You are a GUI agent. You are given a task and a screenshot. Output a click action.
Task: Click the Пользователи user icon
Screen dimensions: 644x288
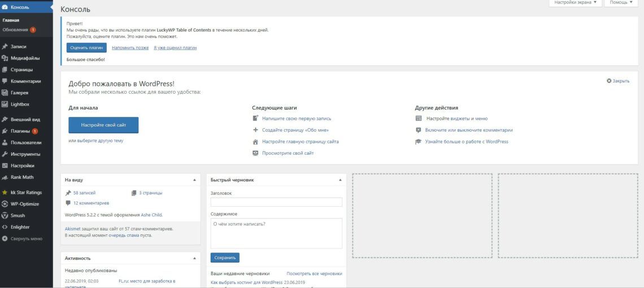coord(5,143)
